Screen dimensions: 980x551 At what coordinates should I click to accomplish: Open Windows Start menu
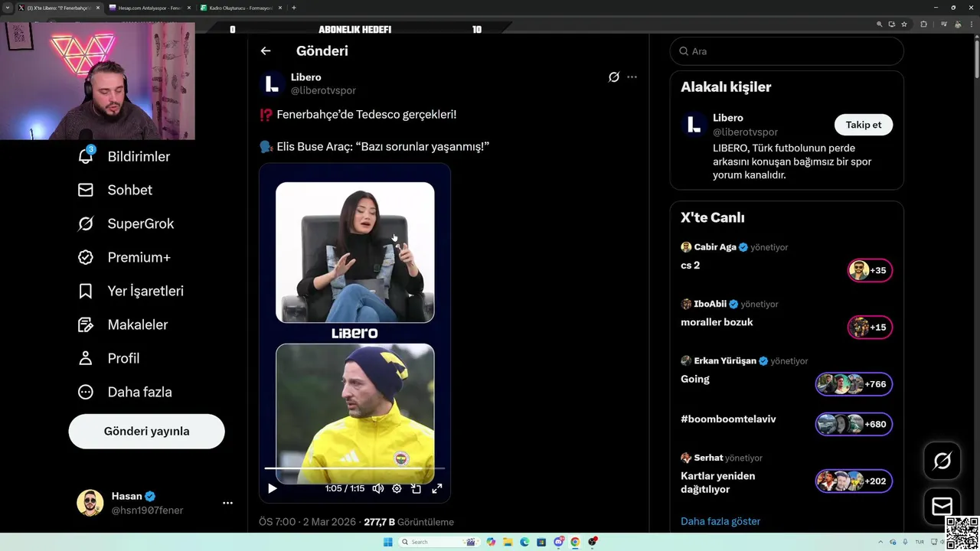point(388,542)
